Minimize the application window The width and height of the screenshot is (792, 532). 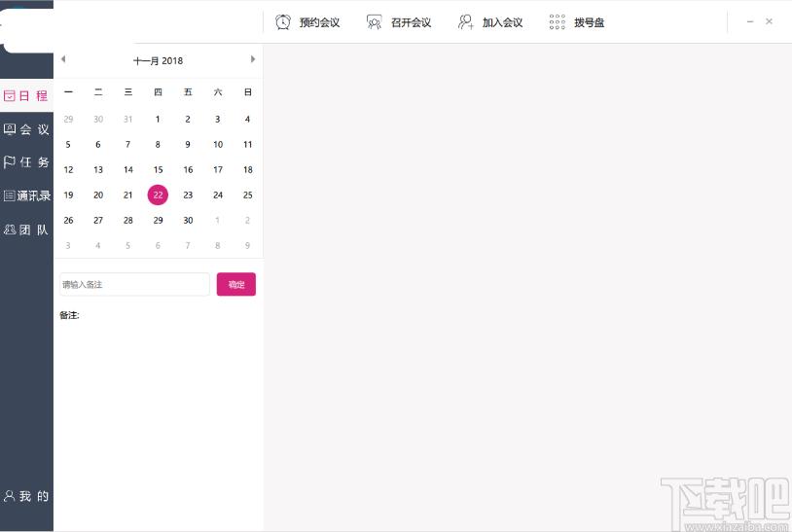[x=750, y=21]
